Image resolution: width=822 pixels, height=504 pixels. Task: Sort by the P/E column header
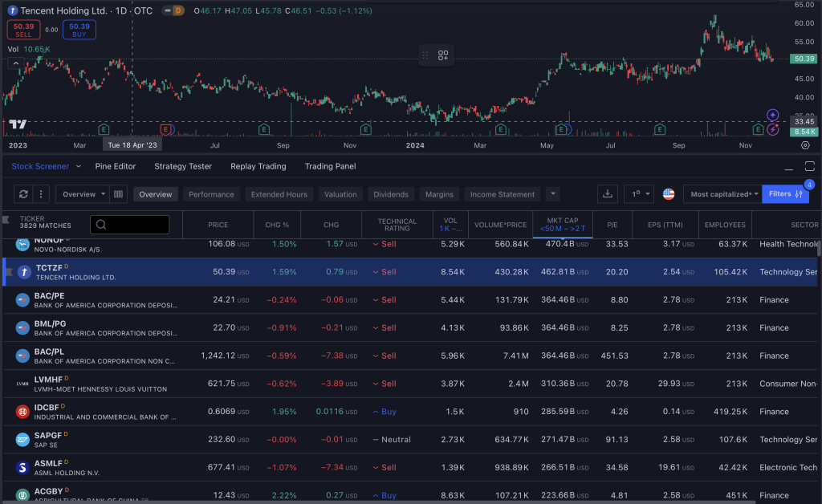tap(612, 225)
